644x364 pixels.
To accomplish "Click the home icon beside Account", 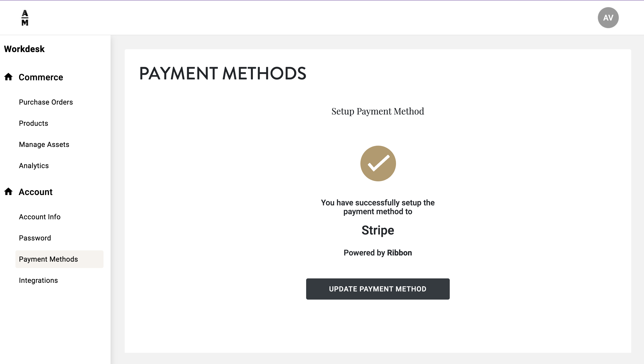I will coord(9,191).
